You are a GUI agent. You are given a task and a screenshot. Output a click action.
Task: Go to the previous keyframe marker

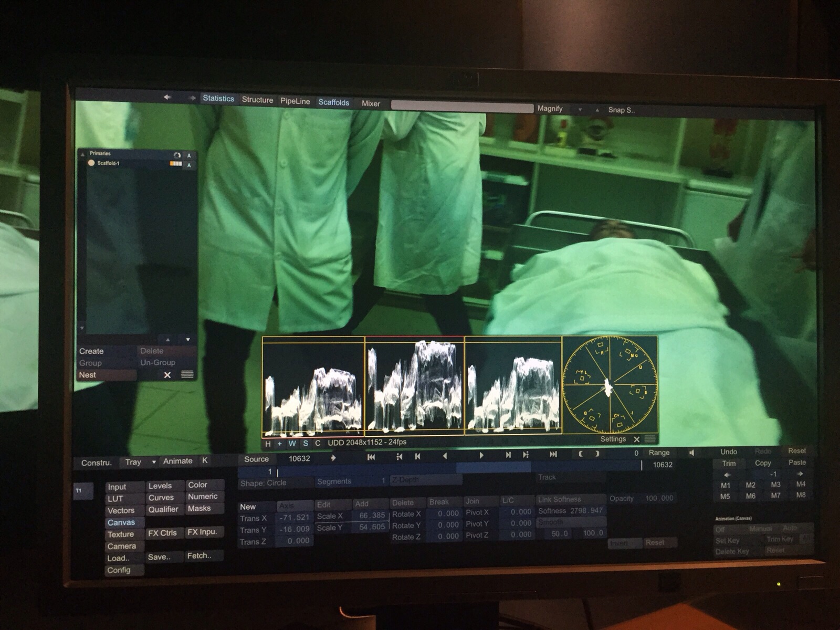pos(400,457)
